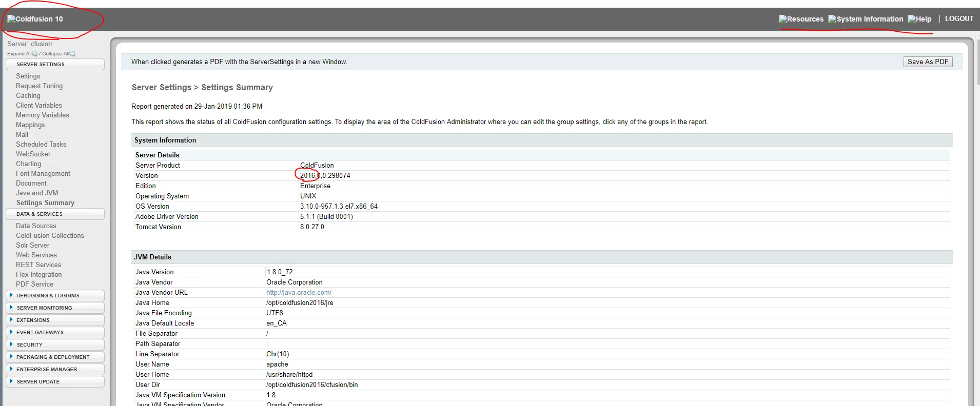Expand the SERVER UPDATE section

click(55, 381)
